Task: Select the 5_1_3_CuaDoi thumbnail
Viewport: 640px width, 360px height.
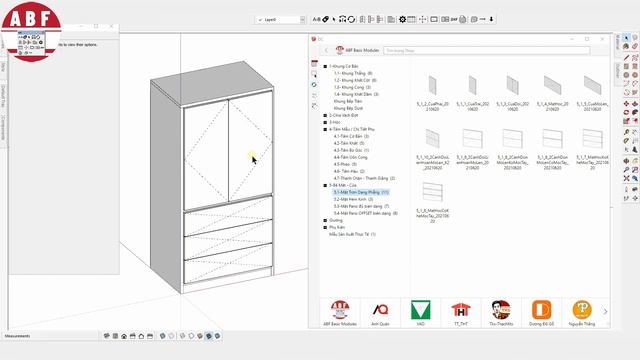Action: point(512,85)
